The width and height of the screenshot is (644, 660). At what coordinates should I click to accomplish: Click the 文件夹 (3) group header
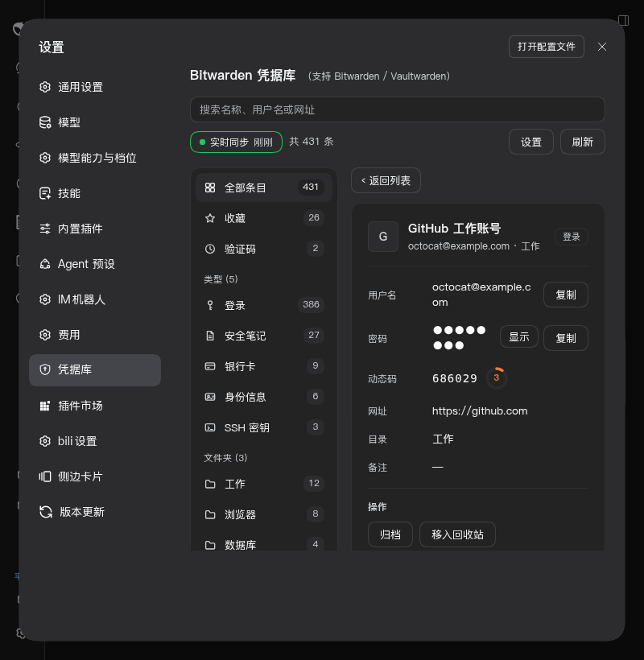click(x=225, y=457)
